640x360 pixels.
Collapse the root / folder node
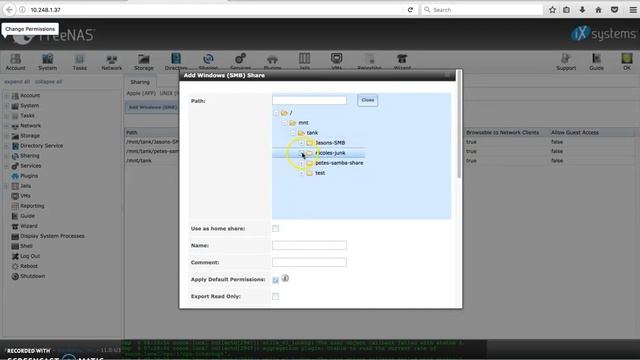pyautogui.click(x=276, y=113)
